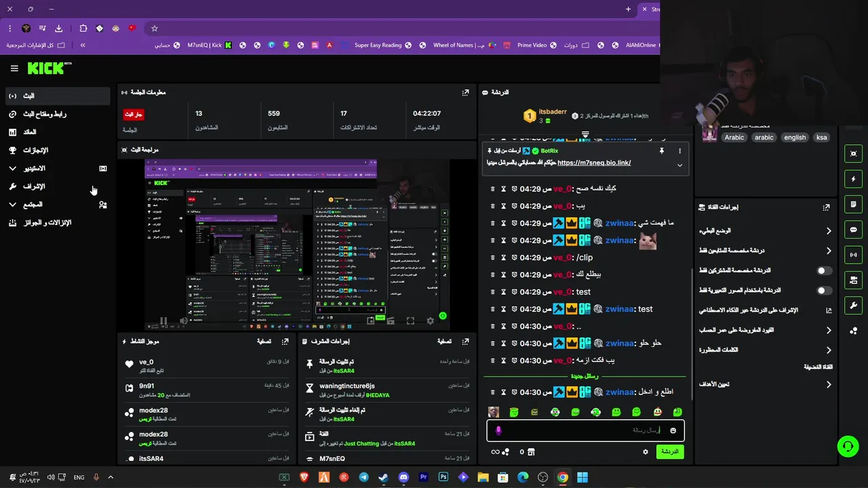Click the shop icon below chat input
Screen dimensions: 868x488
(x=531, y=452)
